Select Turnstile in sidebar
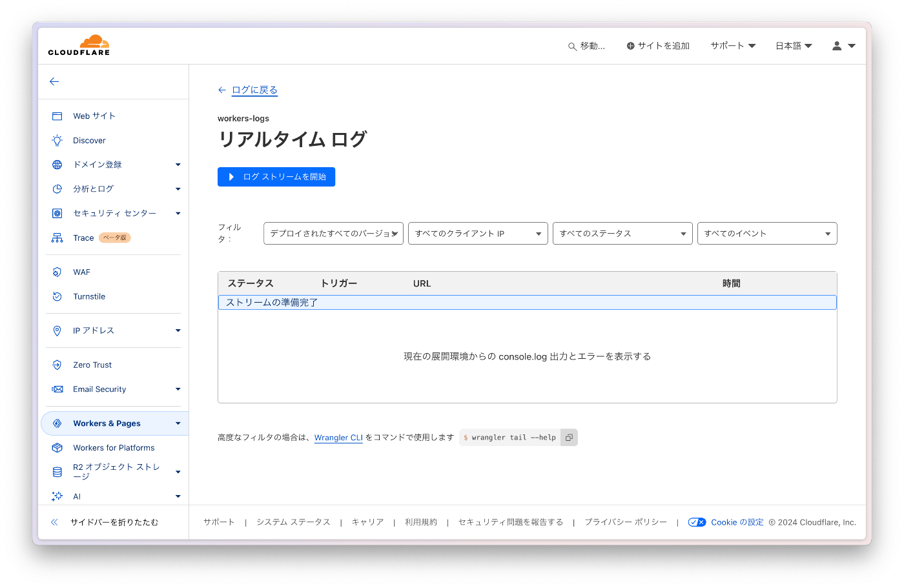The width and height of the screenshot is (904, 588). point(89,296)
